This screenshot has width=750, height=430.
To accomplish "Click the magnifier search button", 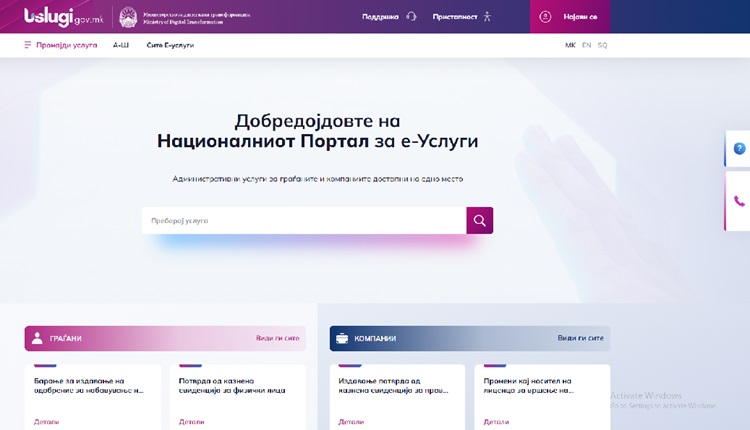I will click(479, 221).
